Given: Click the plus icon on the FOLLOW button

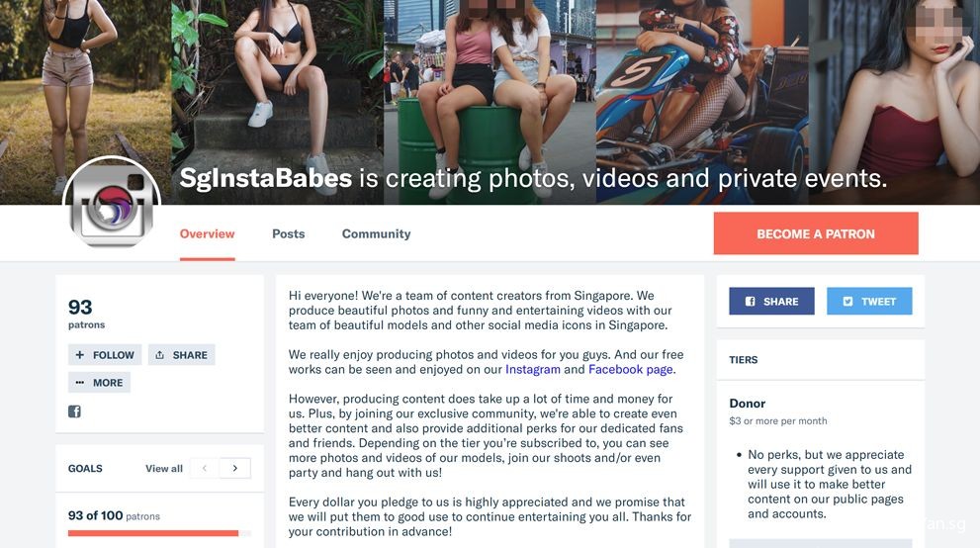Looking at the screenshot, I should [79, 355].
